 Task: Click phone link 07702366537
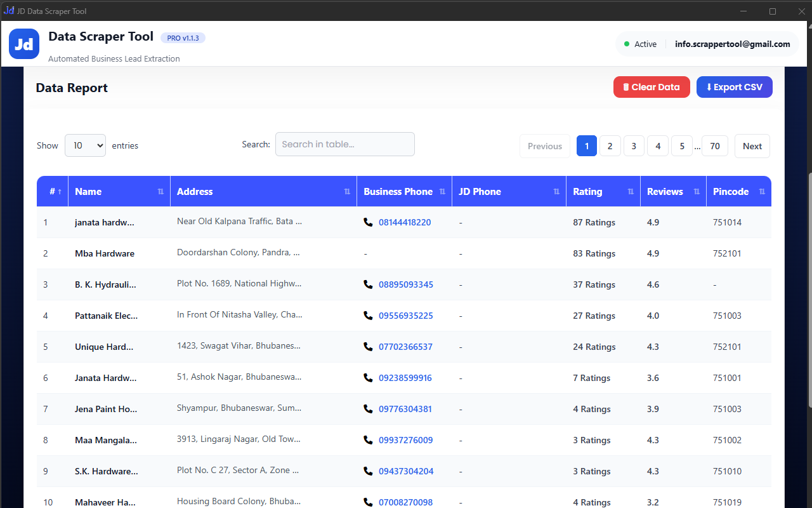[405, 347]
